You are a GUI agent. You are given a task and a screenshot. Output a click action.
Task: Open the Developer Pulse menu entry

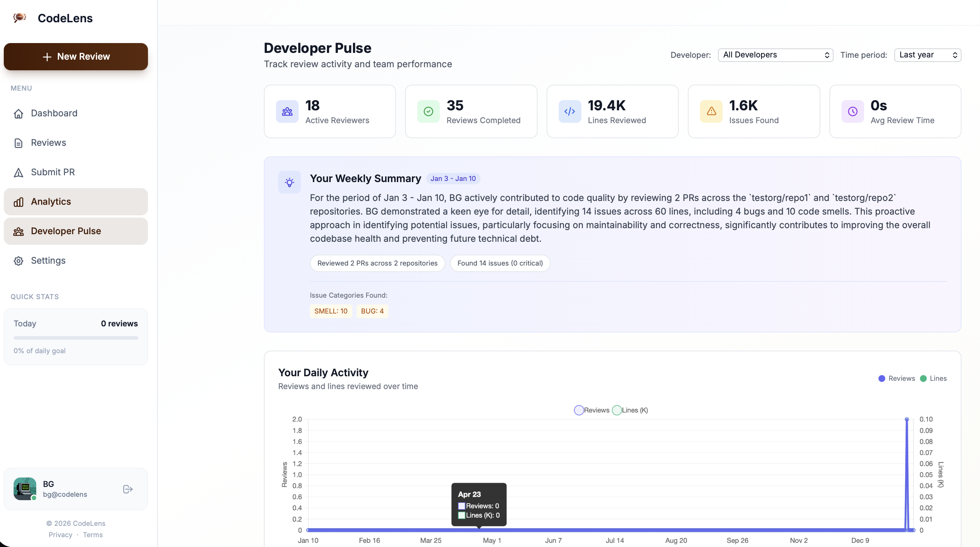(65, 231)
